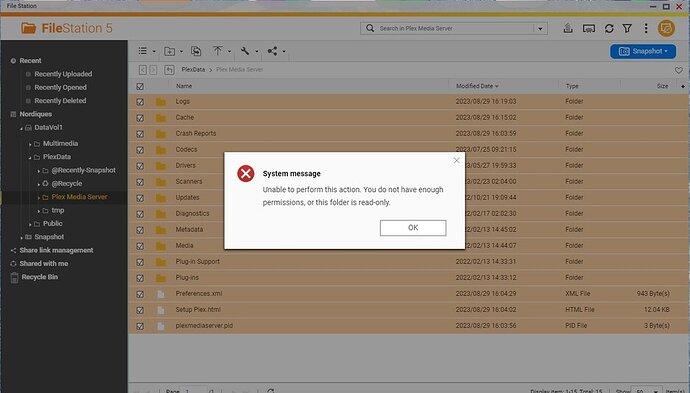
Task: Uncheck the Plug-in Support checkbox
Action: (140, 262)
